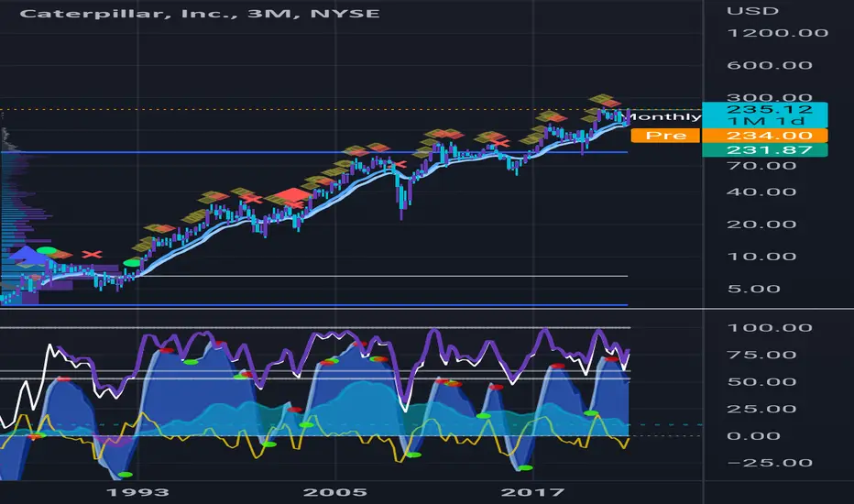Click the 1M 1d countdown label
854x504 pixels.
(x=765, y=122)
